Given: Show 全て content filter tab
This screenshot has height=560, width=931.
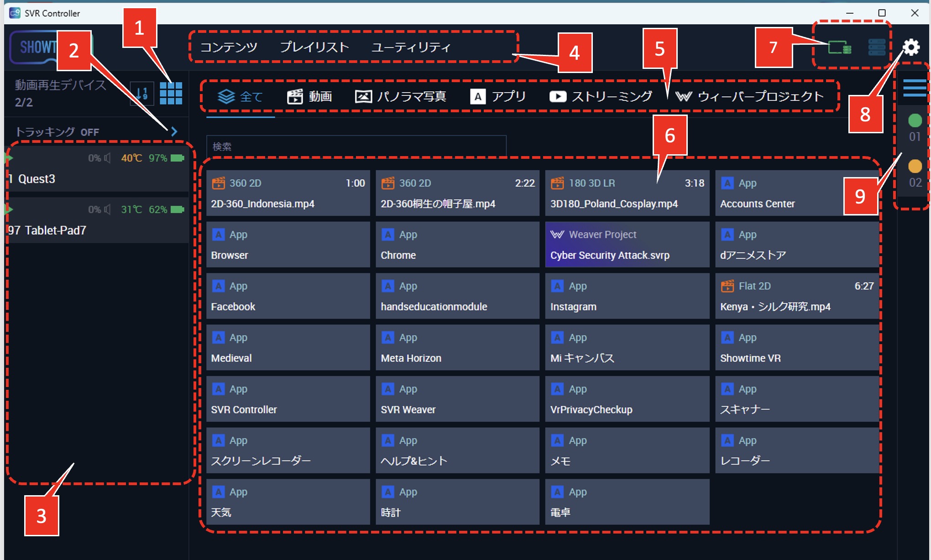Looking at the screenshot, I should point(240,96).
